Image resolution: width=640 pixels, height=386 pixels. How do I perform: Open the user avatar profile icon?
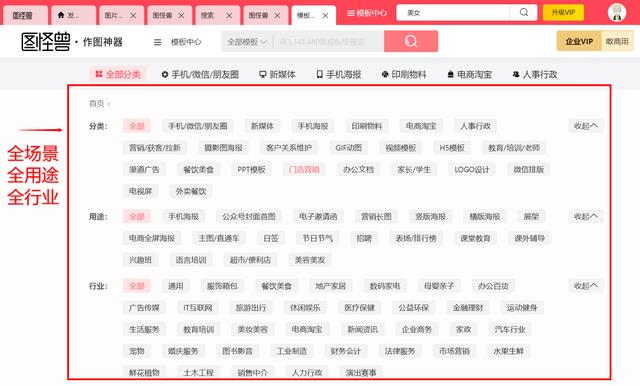click(617, 13)
